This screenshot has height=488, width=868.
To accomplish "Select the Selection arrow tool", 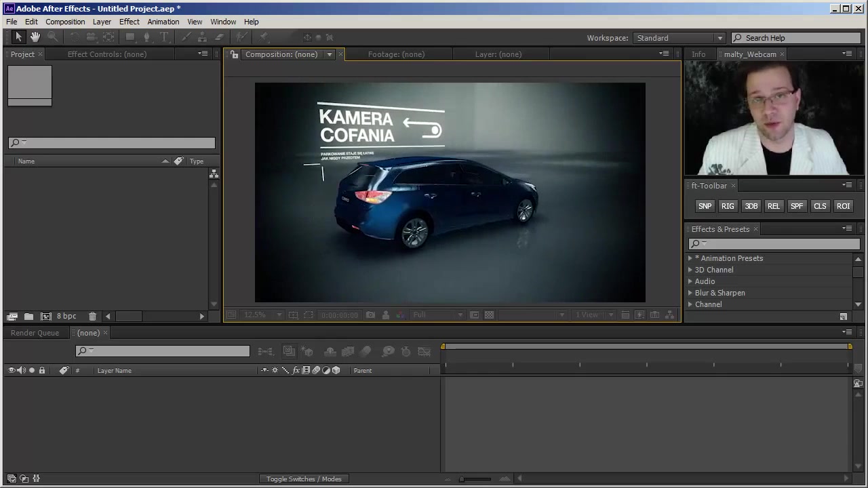I will tap(18, 37).
